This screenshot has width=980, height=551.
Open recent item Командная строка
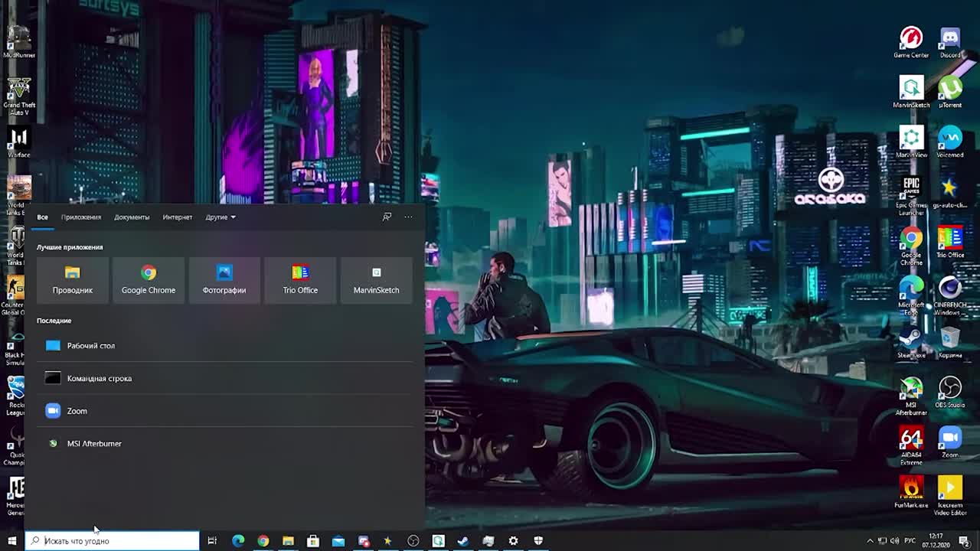[224, 378]
